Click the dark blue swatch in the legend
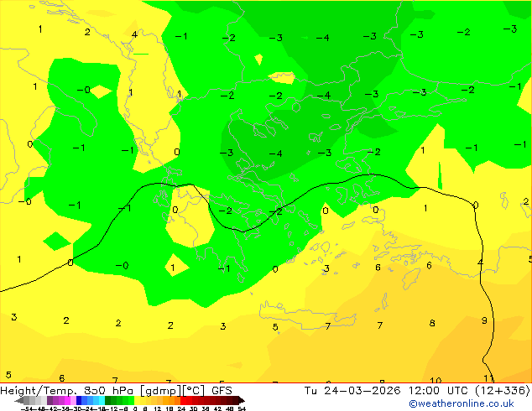Image resolution: width=532 pixels, height=411 pixels. coord(79,400)
